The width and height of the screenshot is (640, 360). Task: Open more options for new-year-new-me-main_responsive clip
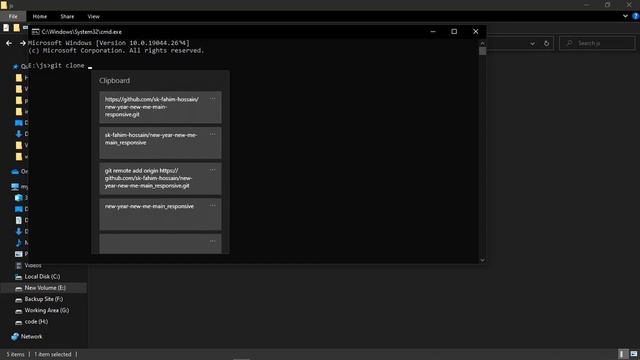pos(212,205)
